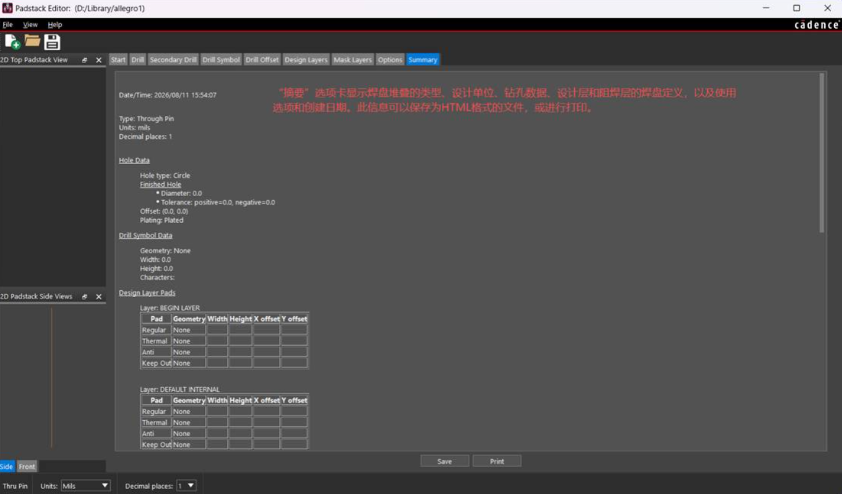Click the 'Plating: Plated' line

click(162, 220)
